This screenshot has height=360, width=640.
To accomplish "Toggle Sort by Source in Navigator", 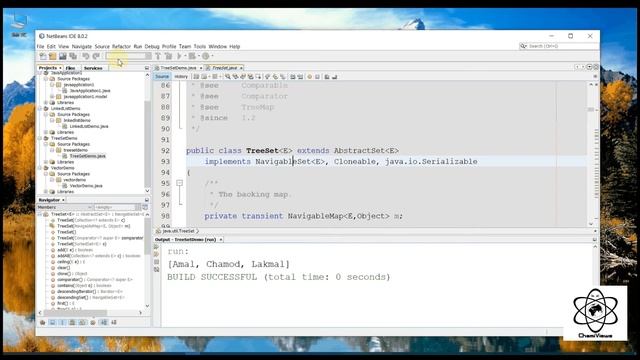I will [x=114, y=322].
